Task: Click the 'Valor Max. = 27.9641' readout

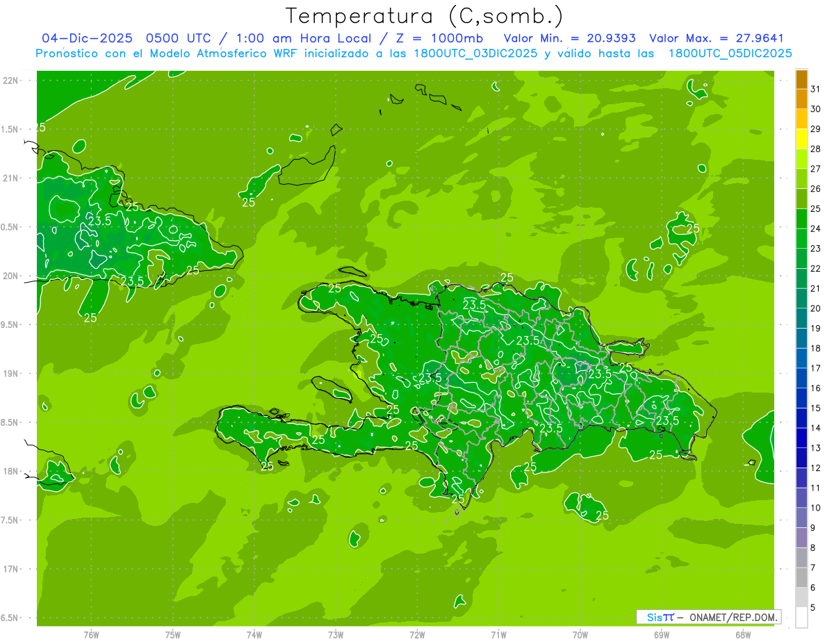Action: tap(716, 38)
